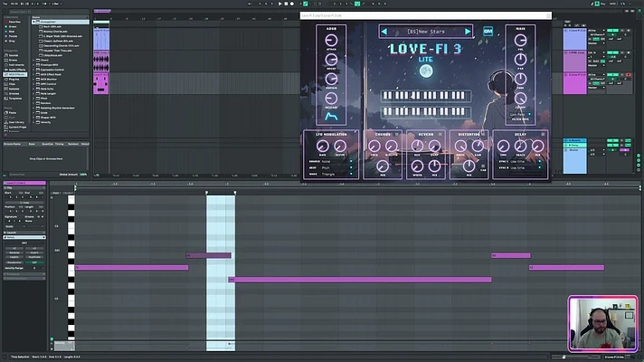Collapse the Arpeggiator folder in the browser
Screen dimensions: 644x362
[x=34, y=22]
